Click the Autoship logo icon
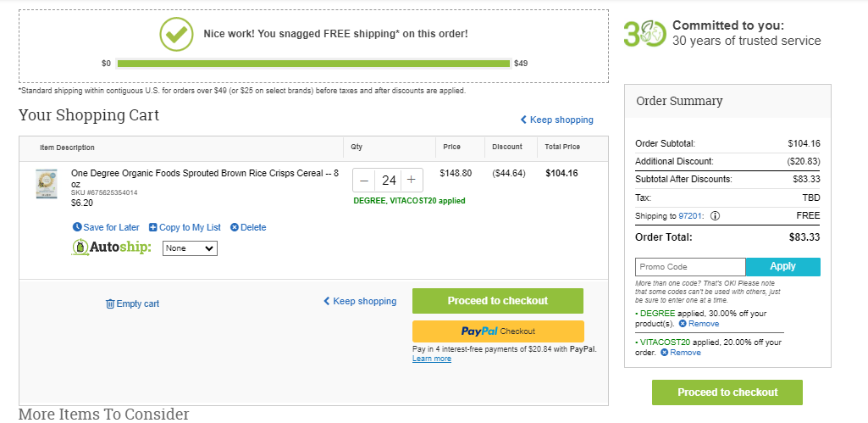Viewport: 868px width, 423px height. (80, 248)
